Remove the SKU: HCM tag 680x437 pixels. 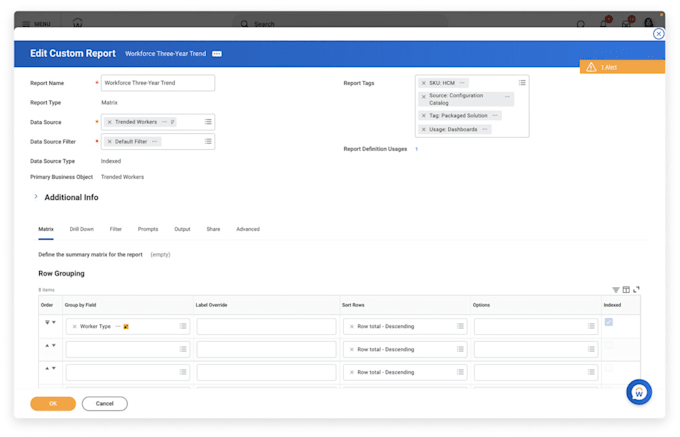point(423,83)
